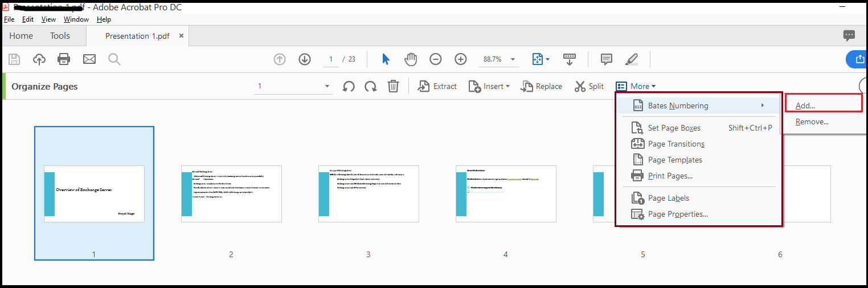Viewport: 868px width, 288px height.
Task: Switch to the Tools tab
Action: point(60,35)
